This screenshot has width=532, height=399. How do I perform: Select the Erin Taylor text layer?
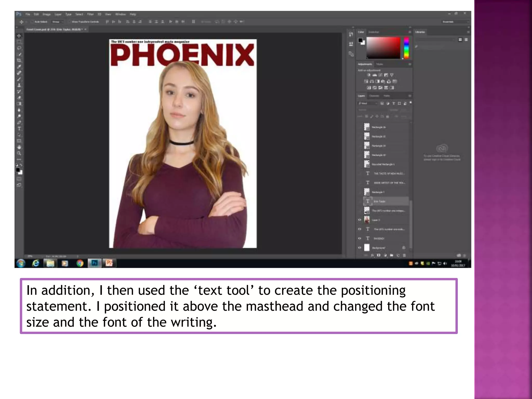pos(386,201)
